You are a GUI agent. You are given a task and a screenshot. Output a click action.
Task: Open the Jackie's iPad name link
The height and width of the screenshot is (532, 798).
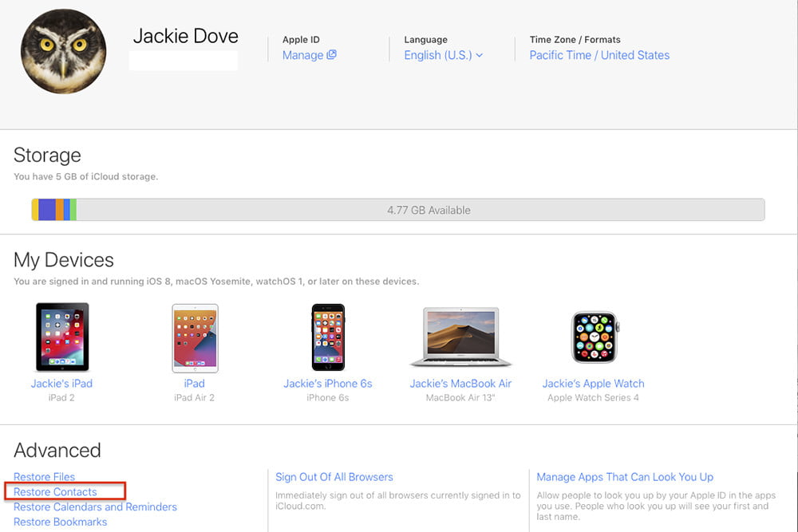[61, 384]
